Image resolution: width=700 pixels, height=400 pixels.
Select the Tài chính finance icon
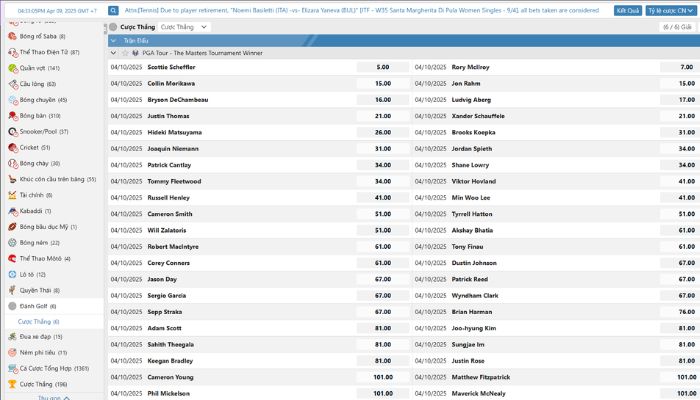pyautogui.click(x=12, y=195)
